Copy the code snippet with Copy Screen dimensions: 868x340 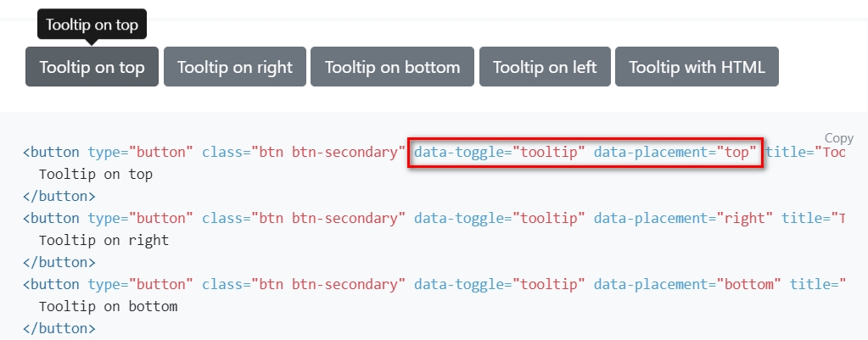tap(838, 138)
